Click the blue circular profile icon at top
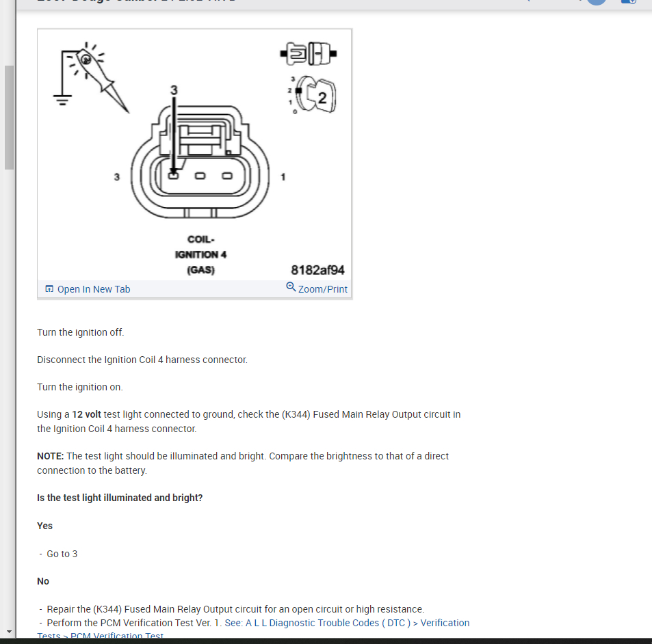 (x=597, y=2)
